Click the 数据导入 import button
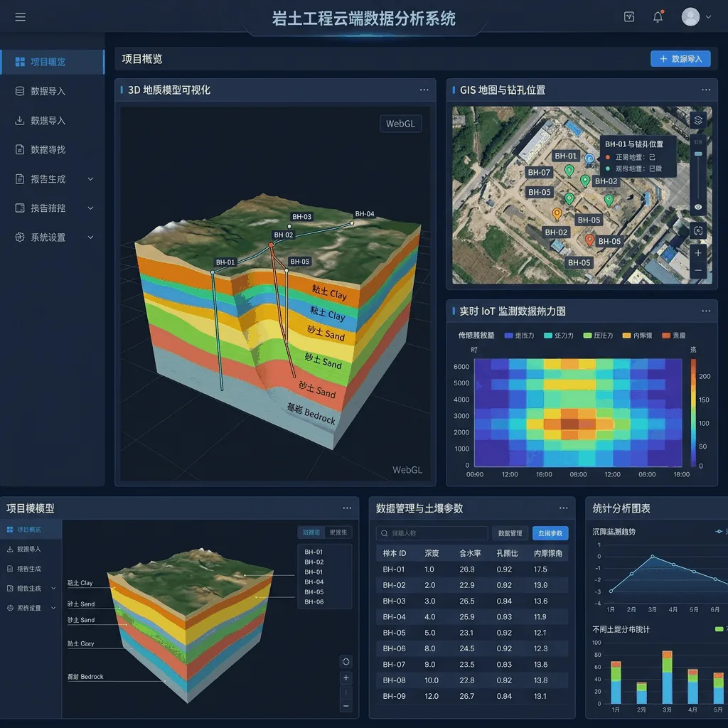 (680, 59)
